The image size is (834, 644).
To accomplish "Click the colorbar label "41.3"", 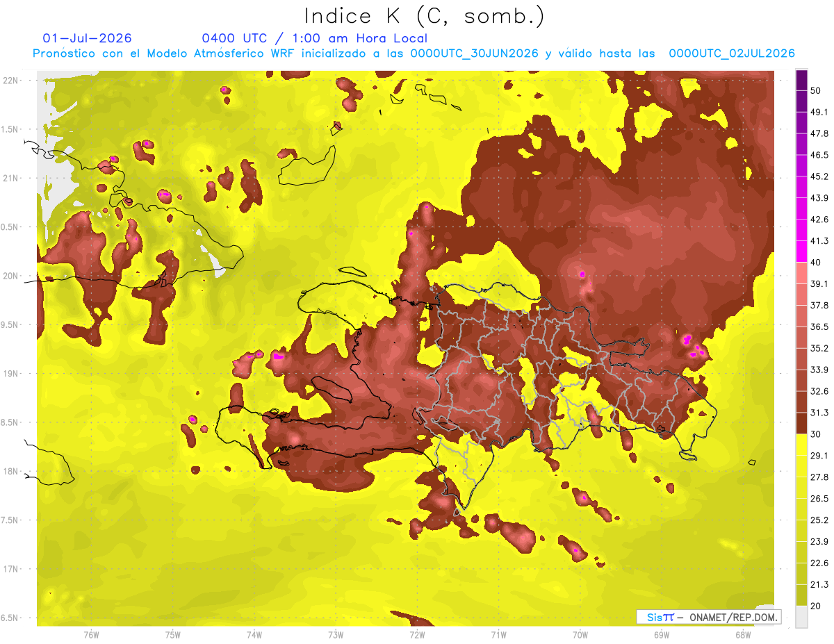I will point(819,241).
